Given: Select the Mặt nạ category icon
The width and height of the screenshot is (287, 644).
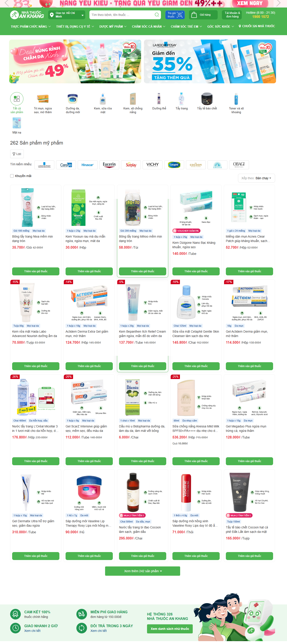Looking at the screenshot, I should coord(17,123).
